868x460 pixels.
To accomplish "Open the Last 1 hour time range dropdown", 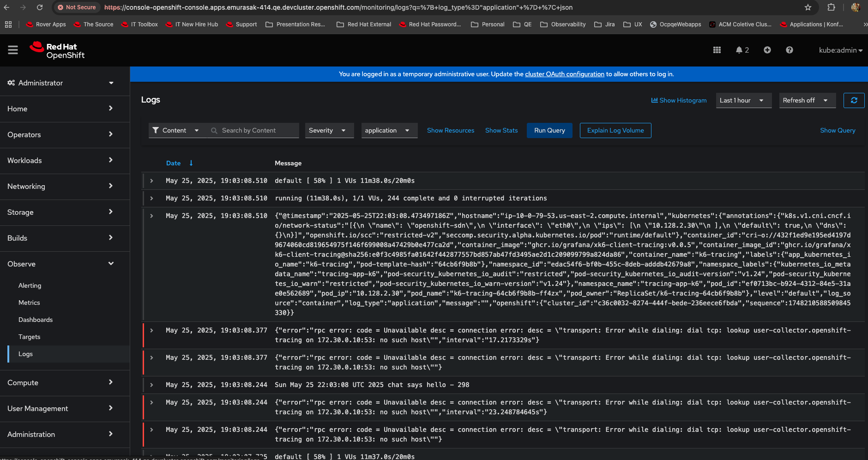I will click(x=743, y=100).
